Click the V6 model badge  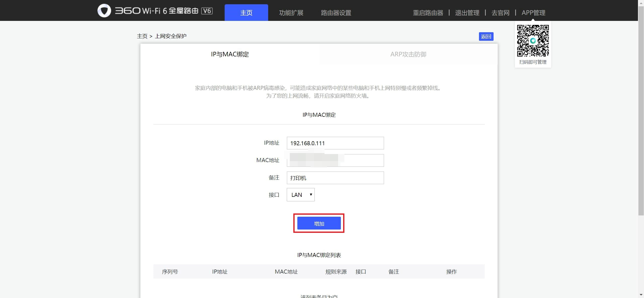pyautogui.click(x=207, y=11)
